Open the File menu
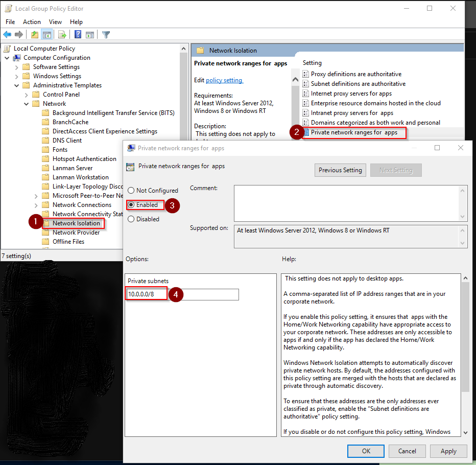This screenshot has height=465, width=476. click(x=10, y=22)
